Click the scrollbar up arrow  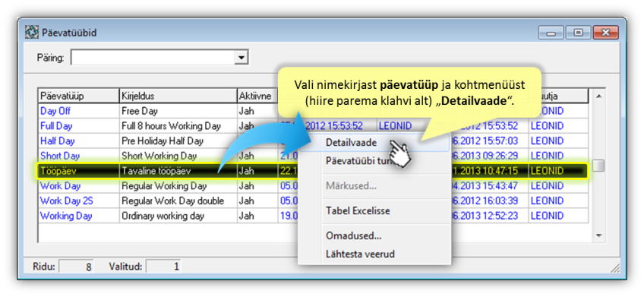coord(598,96)
